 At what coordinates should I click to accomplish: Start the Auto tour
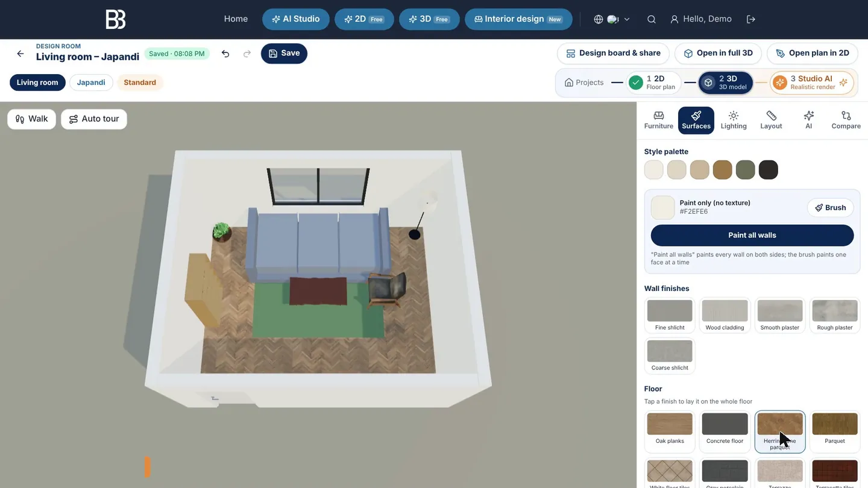pyautogui.click(x=94, y=119)
